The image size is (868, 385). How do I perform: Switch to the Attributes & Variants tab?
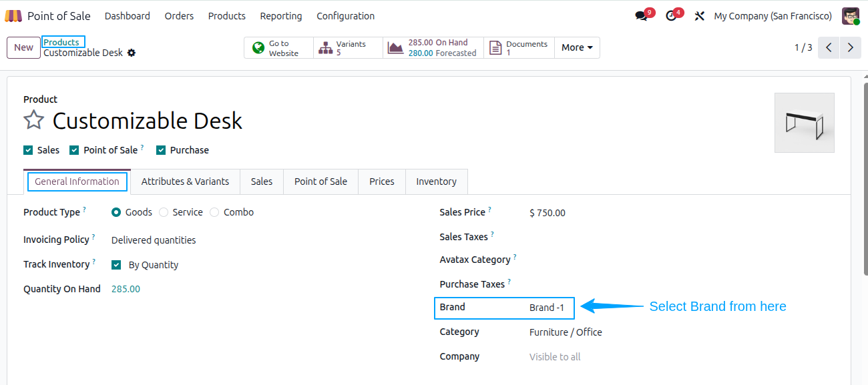pyautogui.click(x=185, y=181)
